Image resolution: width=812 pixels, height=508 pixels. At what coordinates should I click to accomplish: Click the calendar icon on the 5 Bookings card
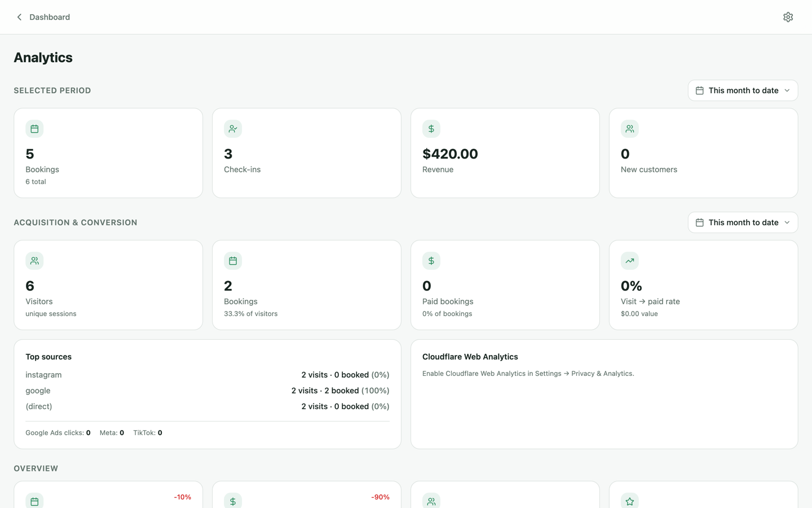point(34,129)
